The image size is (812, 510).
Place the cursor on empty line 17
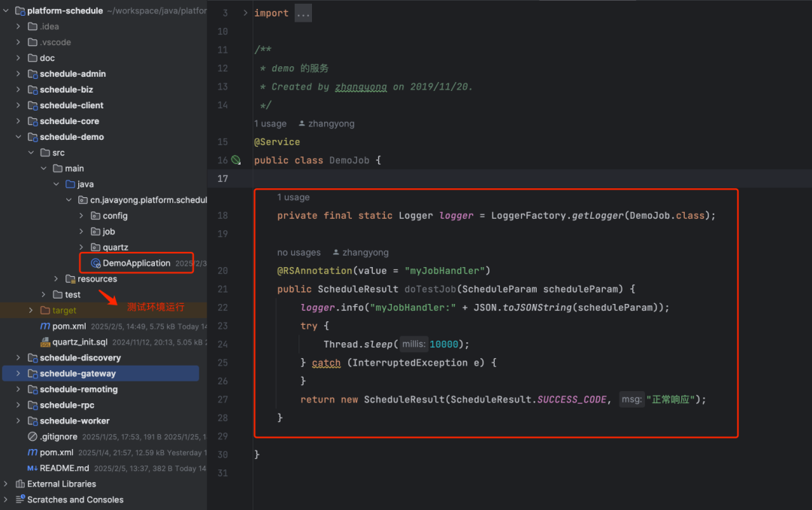pyautogui.click(x=518, y=178)
